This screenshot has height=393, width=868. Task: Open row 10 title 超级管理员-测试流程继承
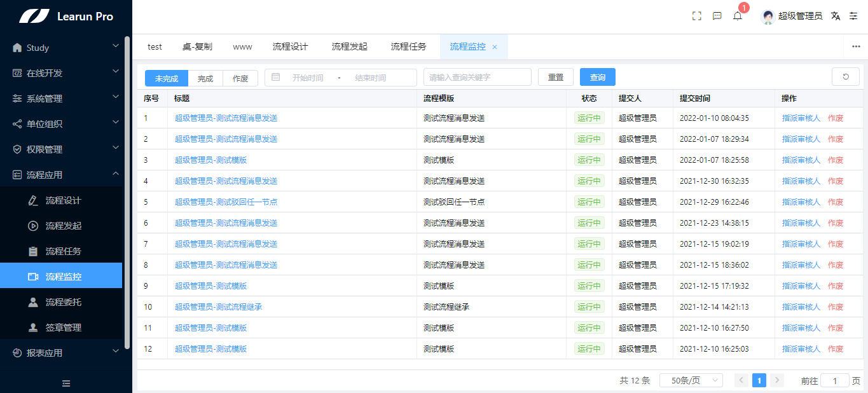pyautogui.click(x=218, y=307)
